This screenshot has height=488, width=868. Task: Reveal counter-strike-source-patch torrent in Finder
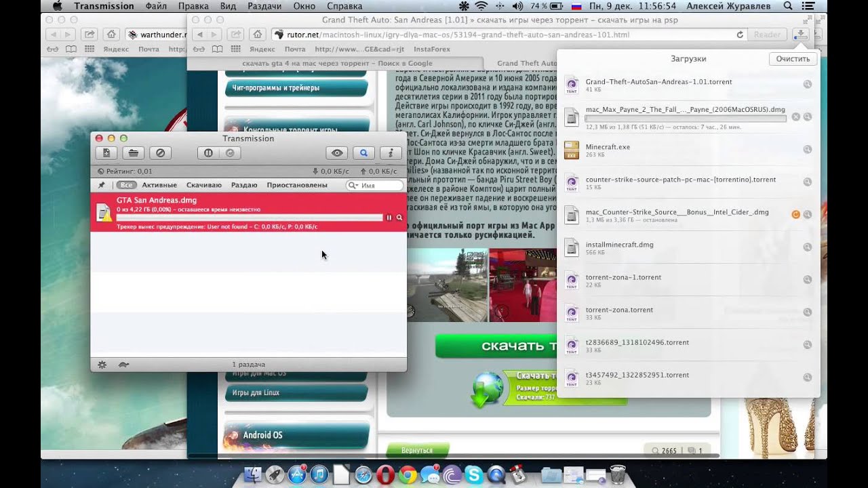coord(808,182)
